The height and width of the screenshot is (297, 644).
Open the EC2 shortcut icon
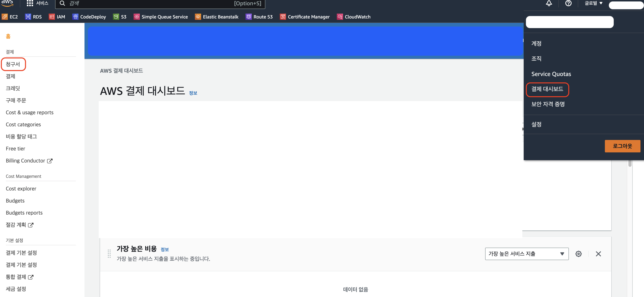(x=4, y=17)
